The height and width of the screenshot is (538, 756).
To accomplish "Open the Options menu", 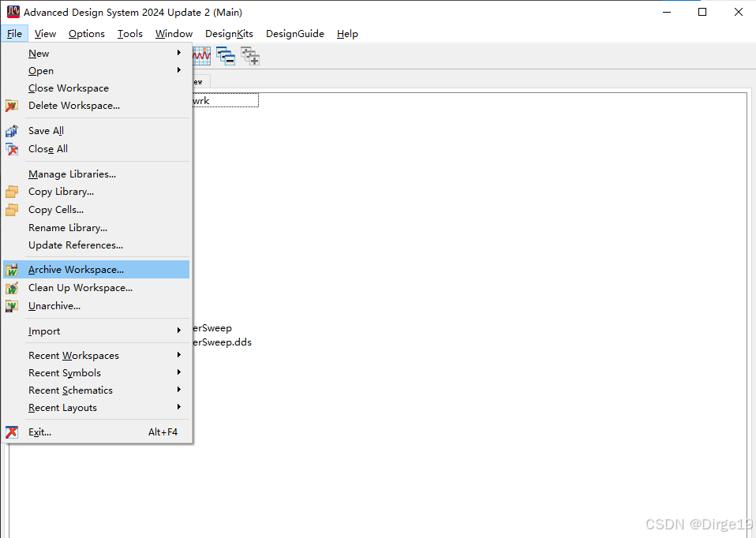I will (x=87, y=34).
